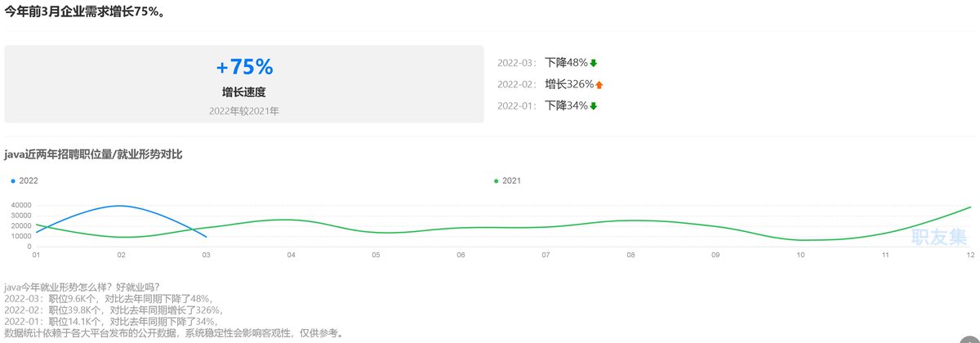Click the 职友集 watermark logo
980x343 pixels.
[938, 237]
